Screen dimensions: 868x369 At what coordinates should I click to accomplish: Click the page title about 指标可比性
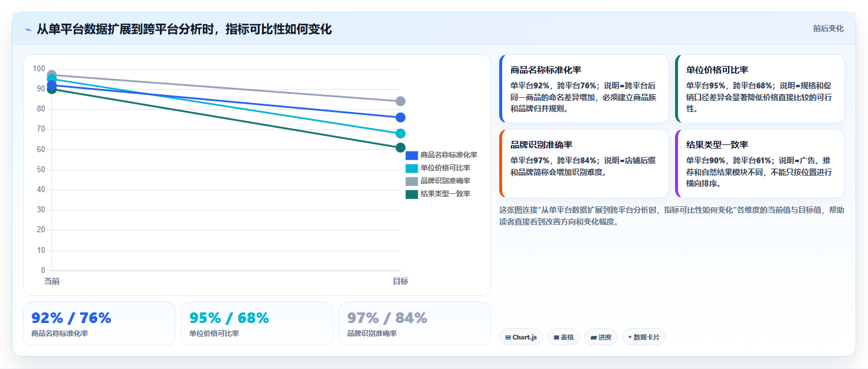click(x=184, y=29)
